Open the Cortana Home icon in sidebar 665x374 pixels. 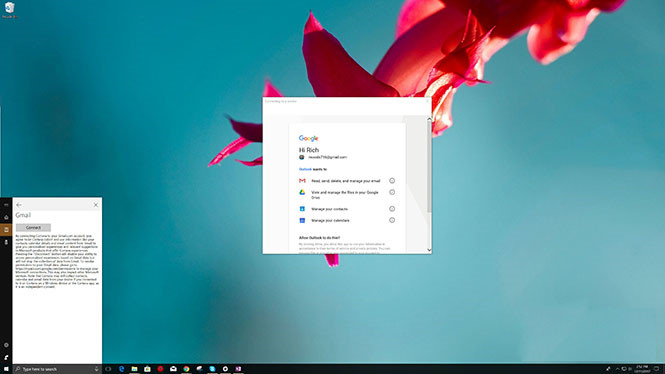6,218
